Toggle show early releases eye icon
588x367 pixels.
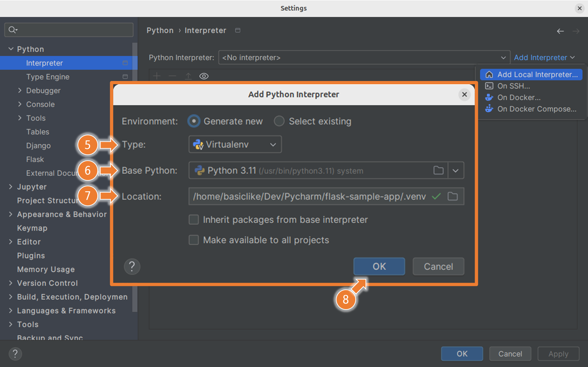tap(204, 76)
